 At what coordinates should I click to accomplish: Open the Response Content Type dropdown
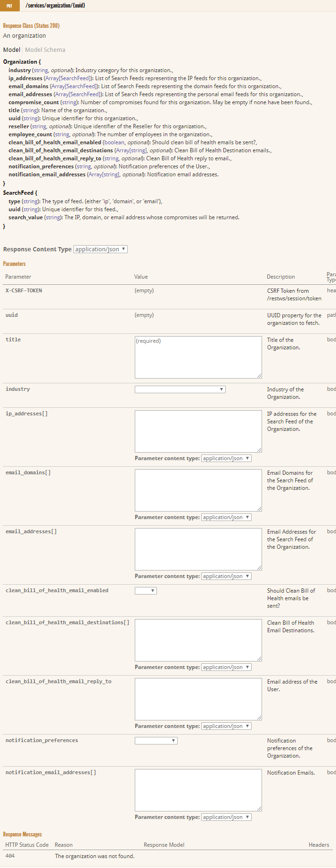click(x=100, y=249)
